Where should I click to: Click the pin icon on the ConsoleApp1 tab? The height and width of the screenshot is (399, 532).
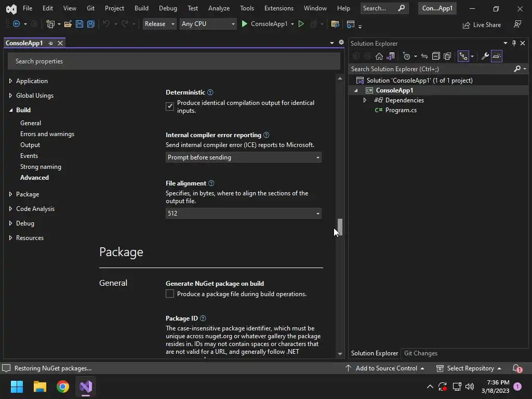pos(50,43)
